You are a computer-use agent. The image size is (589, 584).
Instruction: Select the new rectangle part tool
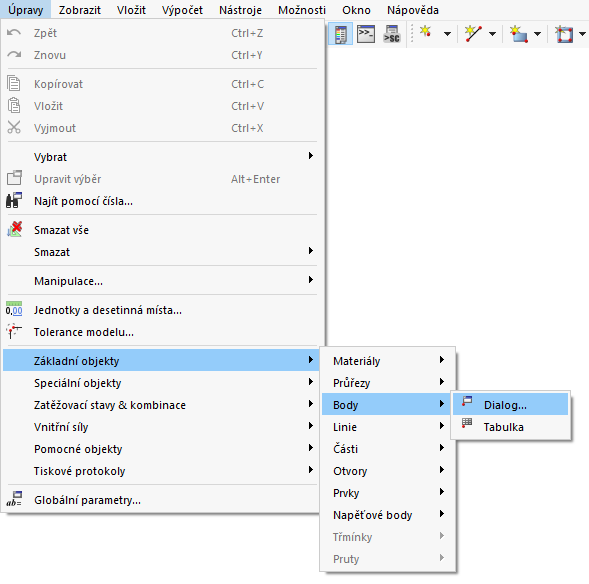click(518, 34)
